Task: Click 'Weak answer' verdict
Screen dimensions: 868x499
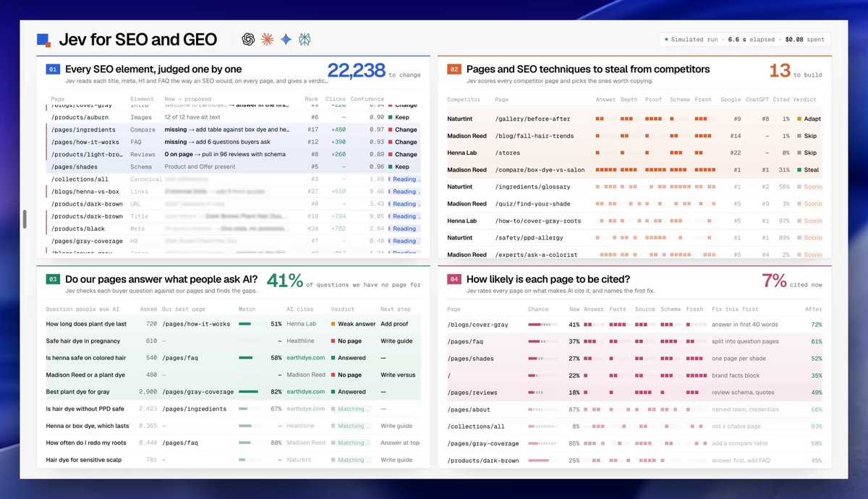Action: point(352,324)
